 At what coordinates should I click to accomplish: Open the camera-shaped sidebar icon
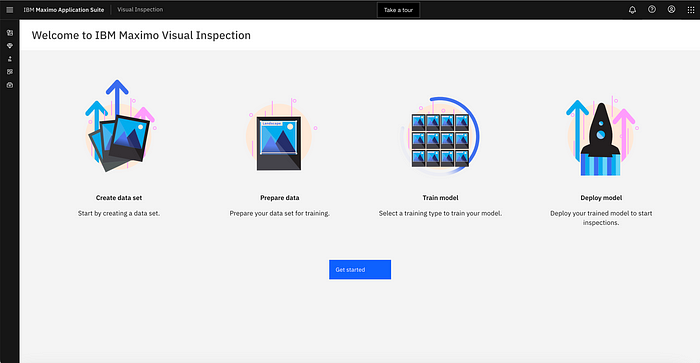tap(10, 85)
